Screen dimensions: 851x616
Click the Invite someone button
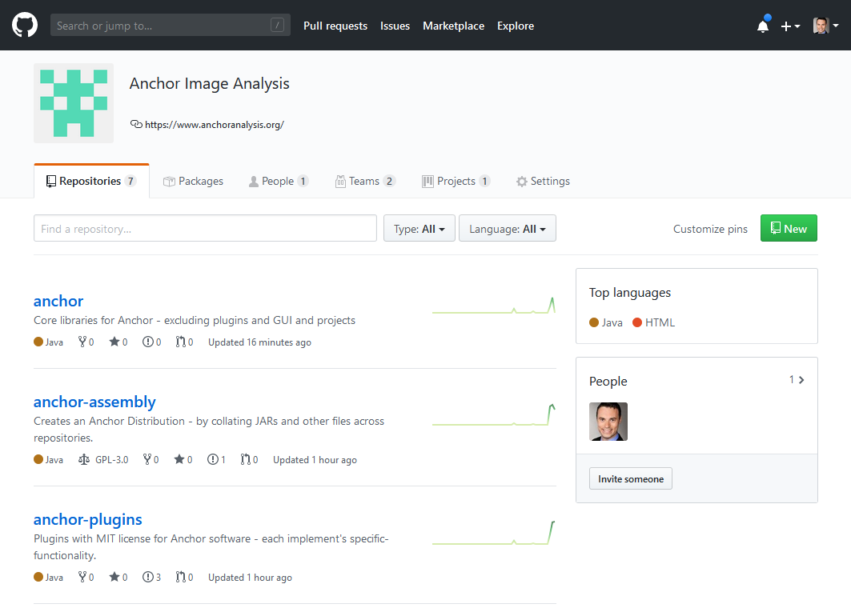pyautogui.click(x=631, y=479)
